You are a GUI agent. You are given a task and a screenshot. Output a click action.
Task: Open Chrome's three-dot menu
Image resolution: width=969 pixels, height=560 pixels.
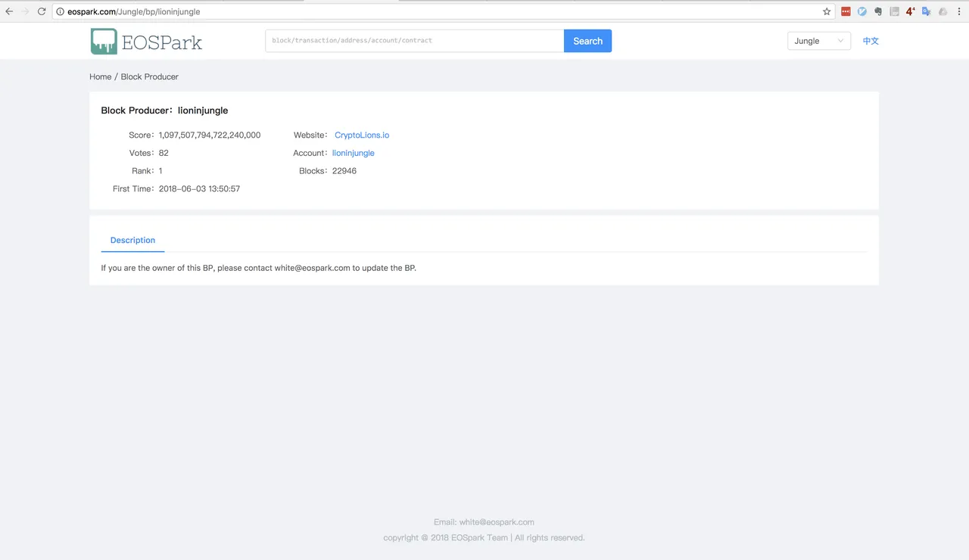click(959, 11)
